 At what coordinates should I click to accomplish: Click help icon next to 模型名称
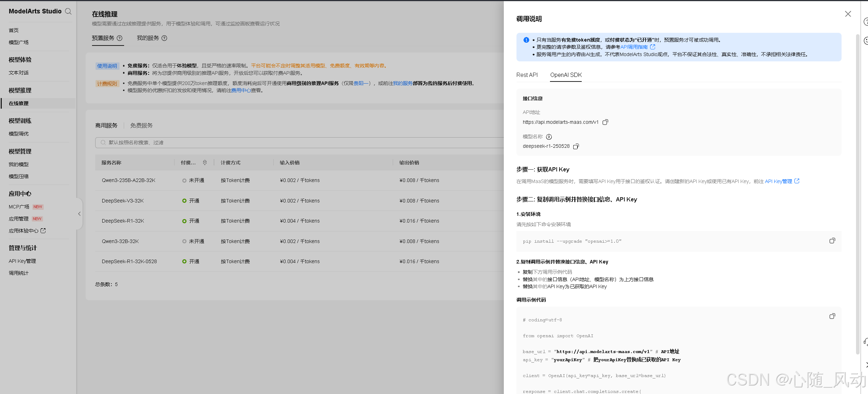[549, 137]
